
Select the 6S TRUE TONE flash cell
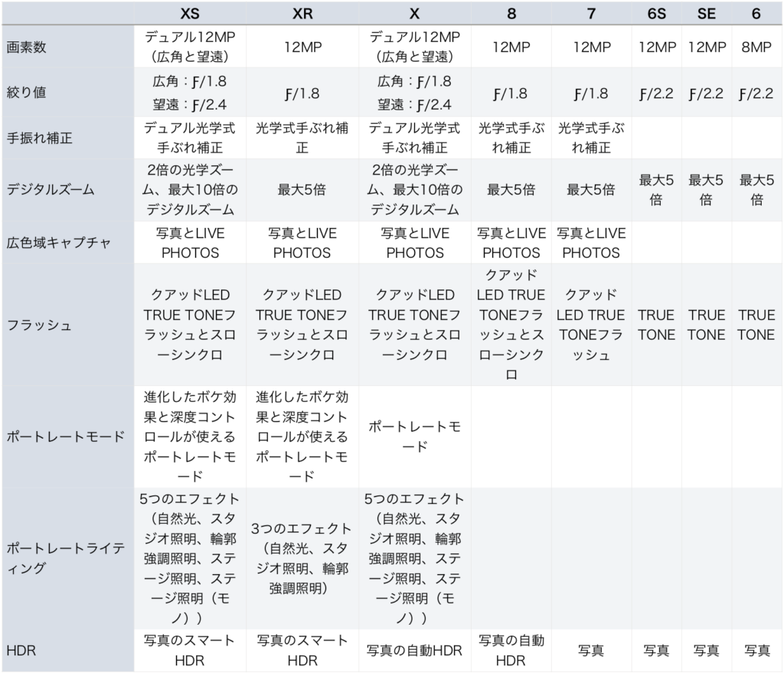[x=656, y=325]
